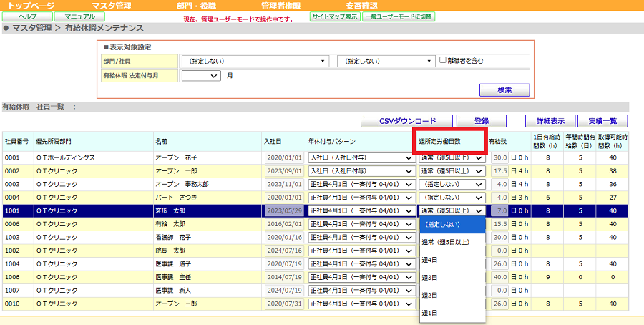This screenshot has width=644, height=325.
Task: Open the 年休付与パターン dropdown for employee 0003
Action: coord(361,184)
